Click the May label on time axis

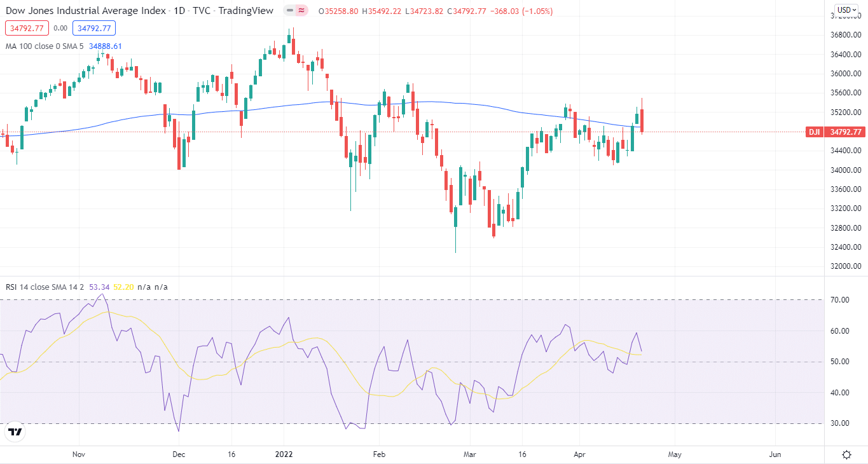(x=674, y=454)
